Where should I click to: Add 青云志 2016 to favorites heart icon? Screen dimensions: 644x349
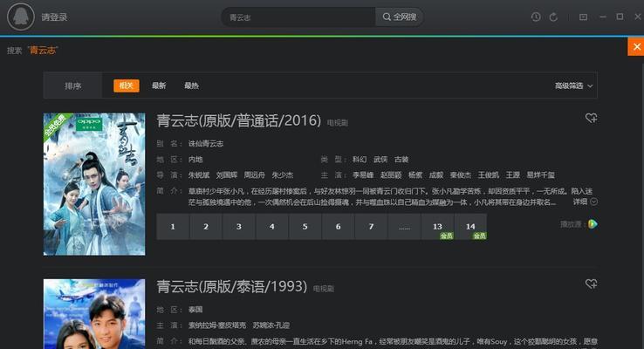point(591,119)
